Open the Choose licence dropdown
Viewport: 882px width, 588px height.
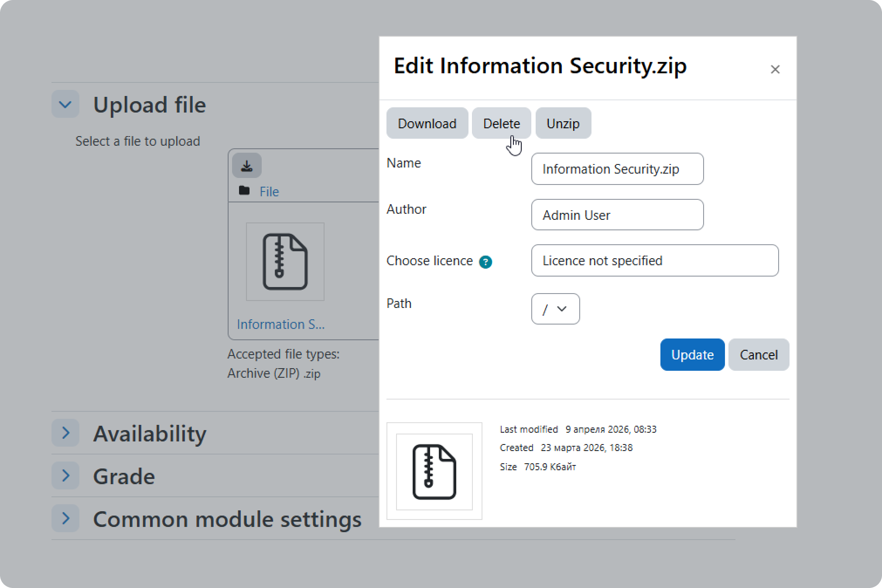tap(654, 260)
